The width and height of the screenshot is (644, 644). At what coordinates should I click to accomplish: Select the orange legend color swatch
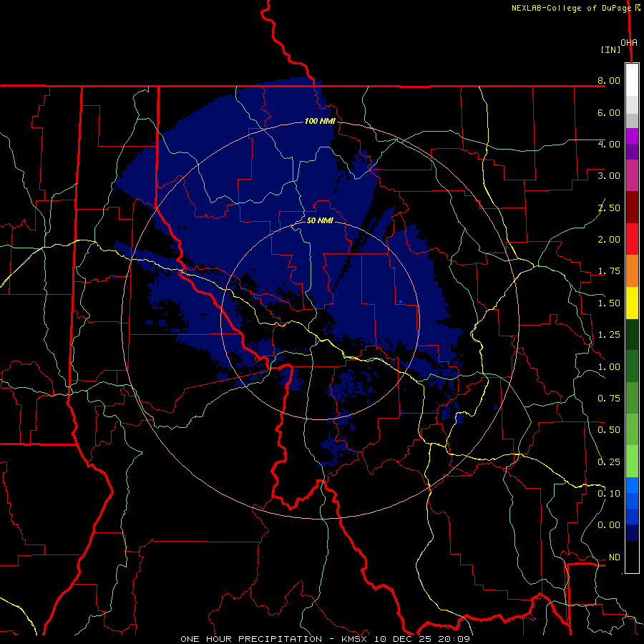pyautogui.click(x=632, y=271)
